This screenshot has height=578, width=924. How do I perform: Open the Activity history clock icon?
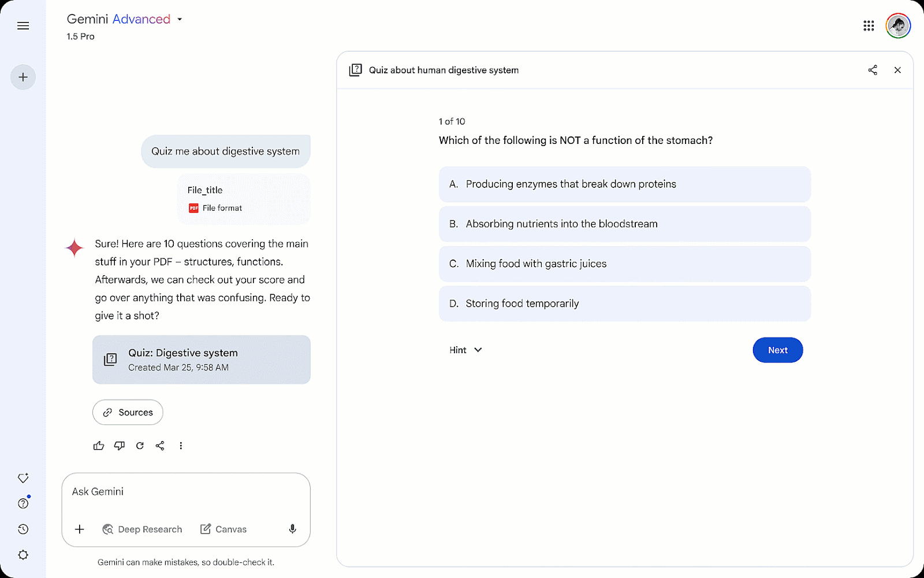[23, 529]
